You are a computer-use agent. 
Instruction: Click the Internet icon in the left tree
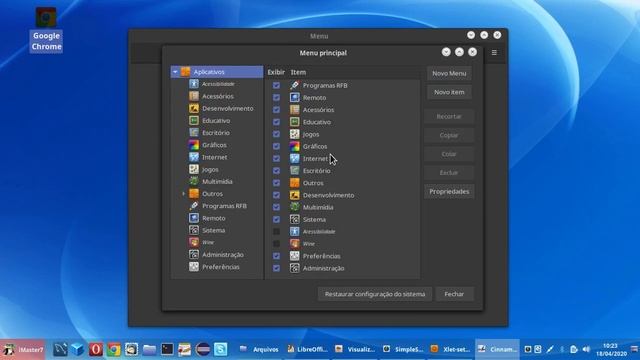[194, 157]
